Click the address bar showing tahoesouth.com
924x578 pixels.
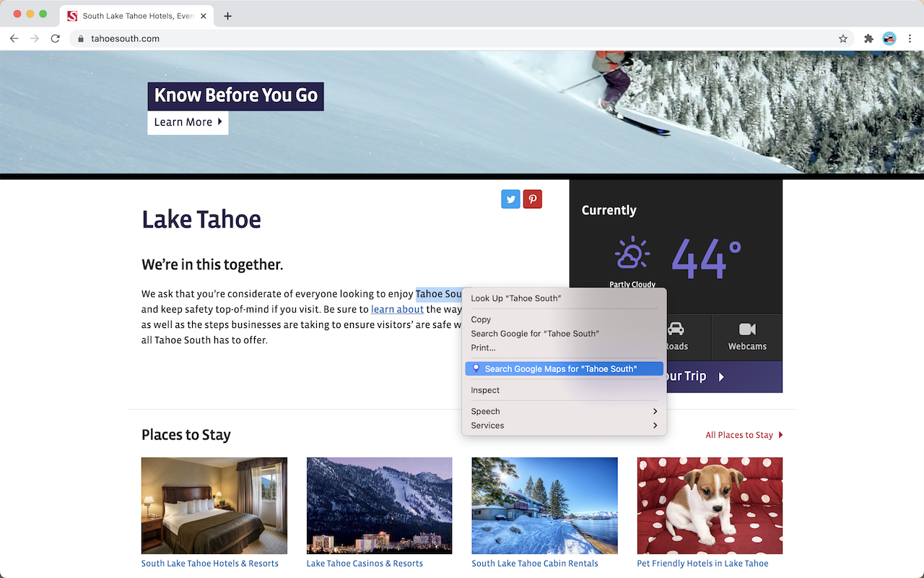click(x=462, y=38)
